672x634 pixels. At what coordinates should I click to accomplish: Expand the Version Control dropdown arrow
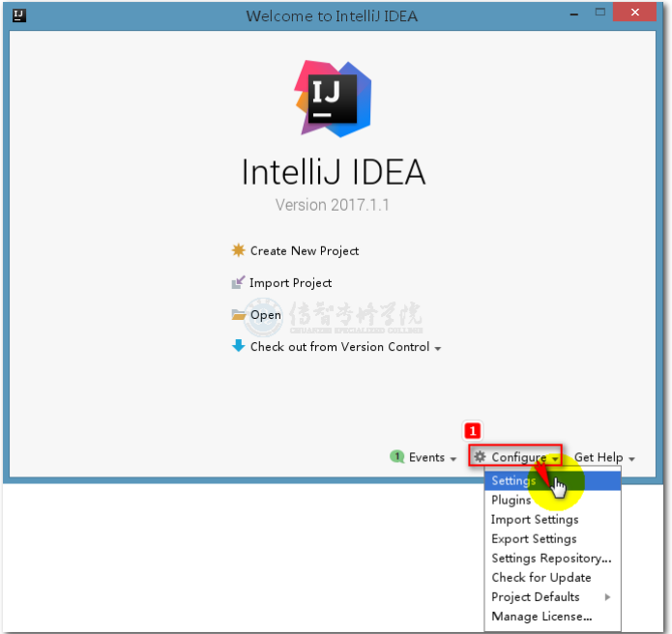pyautogui.click(x=438, y=349)
